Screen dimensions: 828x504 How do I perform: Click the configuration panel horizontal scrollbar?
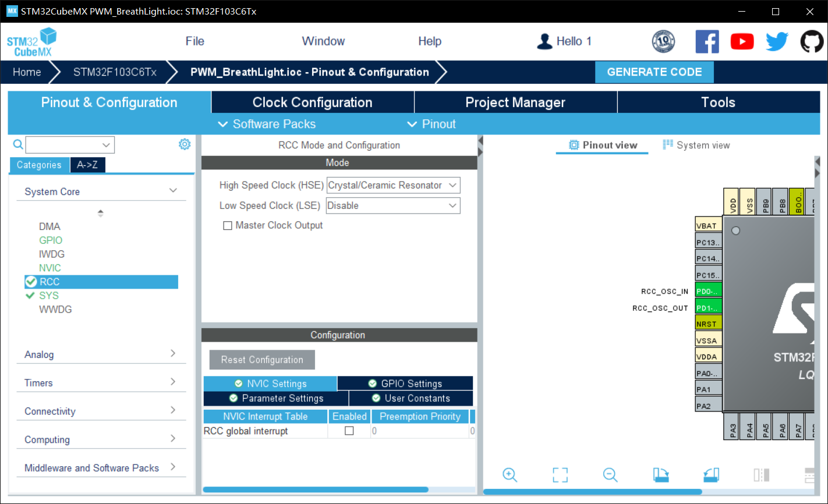[x=315, y=489]
